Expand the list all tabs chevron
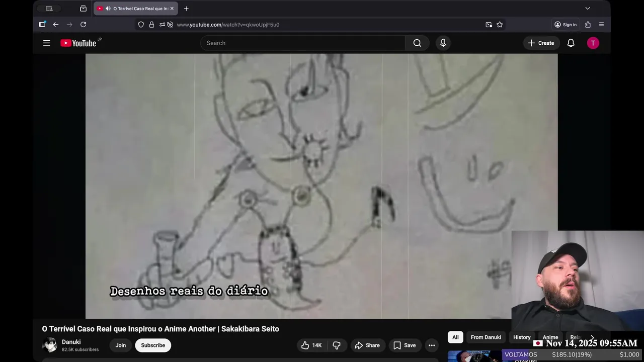 pos(587,9)
